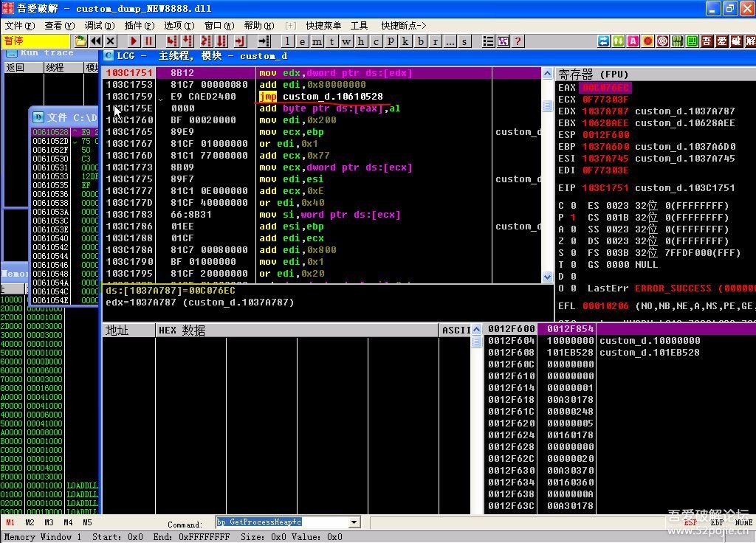Open the references 'r' toolbar button
756x543 pixels.
pos(436,41)
